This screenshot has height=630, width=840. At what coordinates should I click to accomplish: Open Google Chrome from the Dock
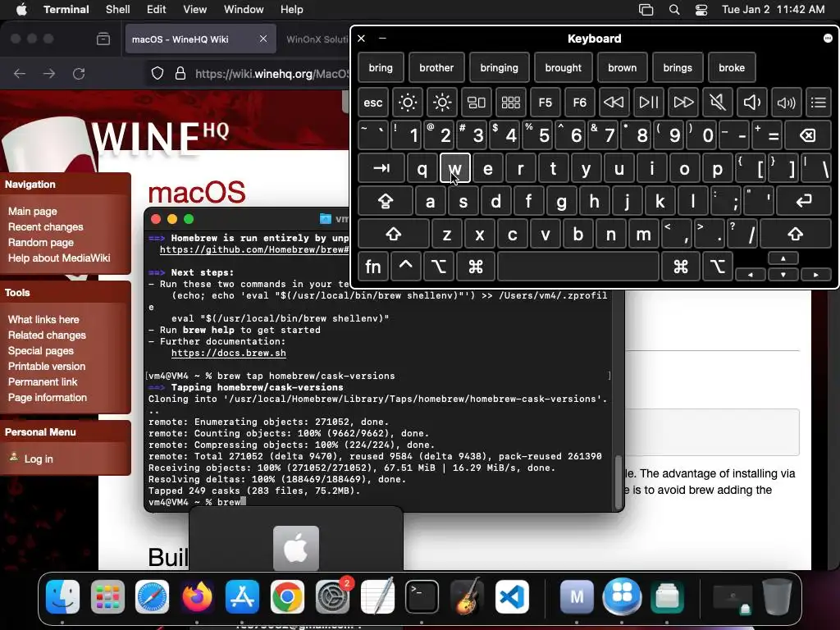pos(287,596)
